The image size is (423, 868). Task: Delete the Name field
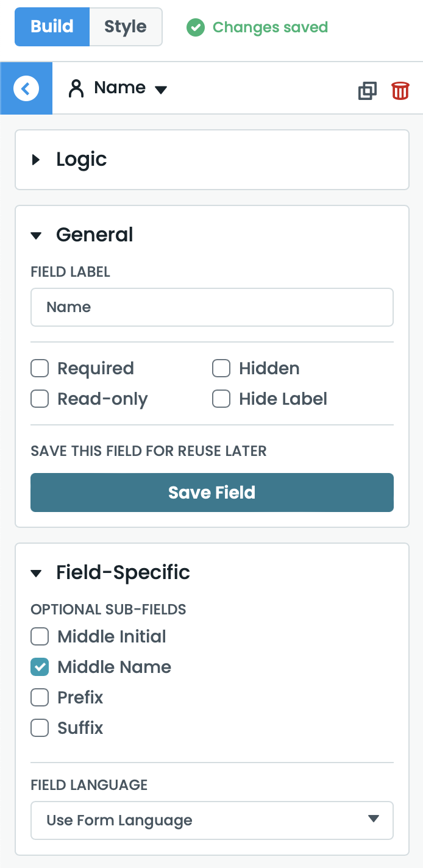[400, 90]
